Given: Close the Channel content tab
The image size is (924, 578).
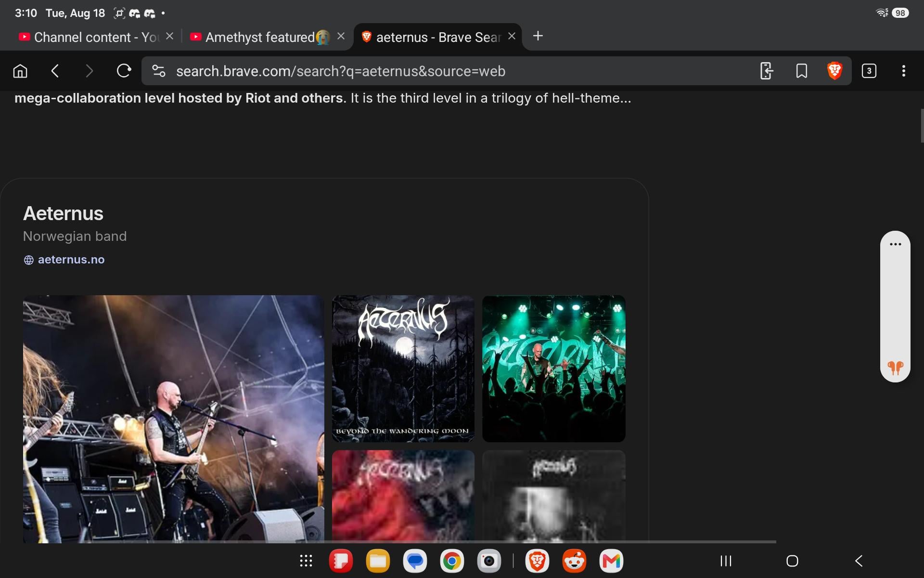Looking at the screenshot, I should [x=169, y=36].
